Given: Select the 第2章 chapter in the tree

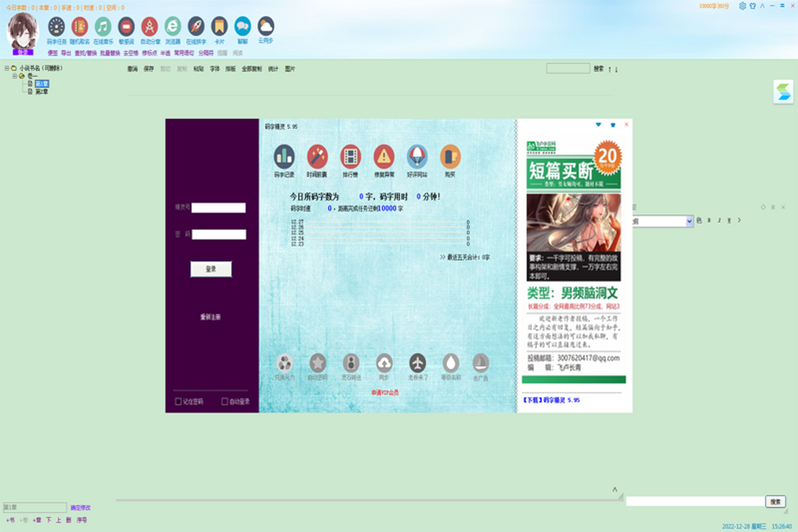Looking at the screenshot, I should click(x=41, y=91).
